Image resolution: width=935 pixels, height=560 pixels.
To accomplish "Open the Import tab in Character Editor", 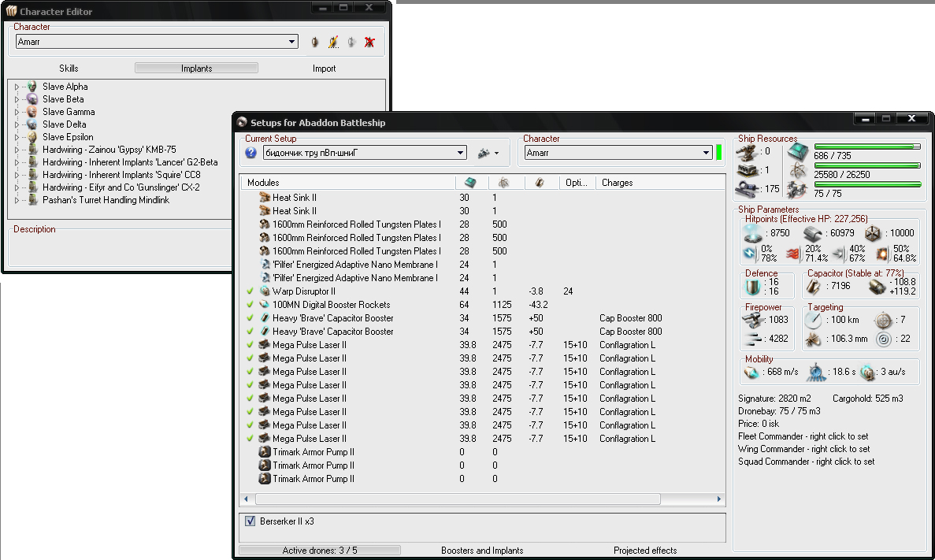I will 324,69.
